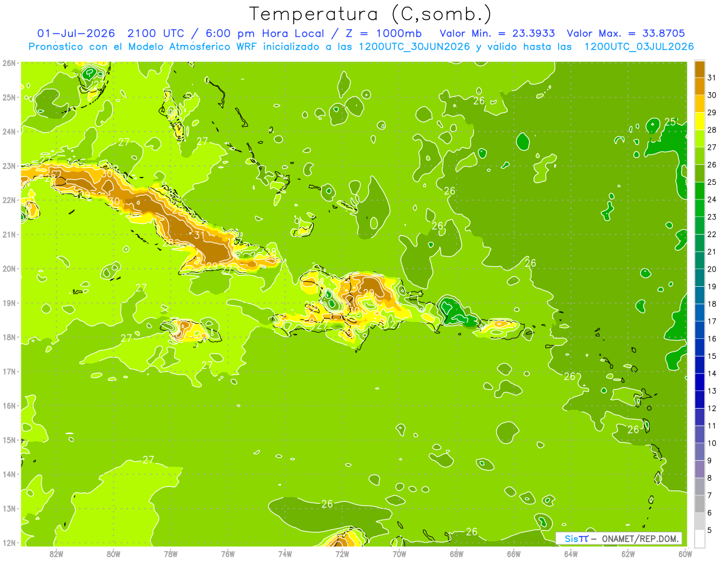Click the "60W" longitude axis label

click(x=685, y=554)
